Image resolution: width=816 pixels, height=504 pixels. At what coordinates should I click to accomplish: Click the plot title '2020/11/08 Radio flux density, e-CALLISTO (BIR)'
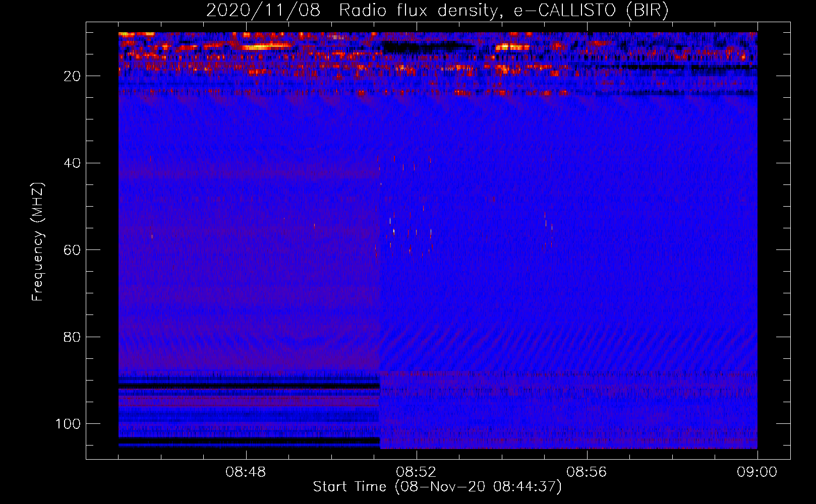437,11
